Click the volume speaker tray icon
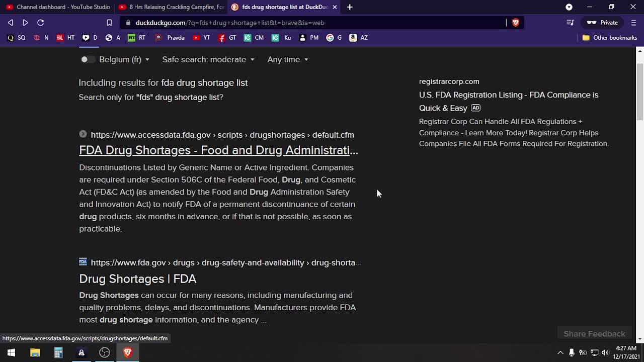The image size is (644, 362). pyautogui.click(x=605, y=352)
